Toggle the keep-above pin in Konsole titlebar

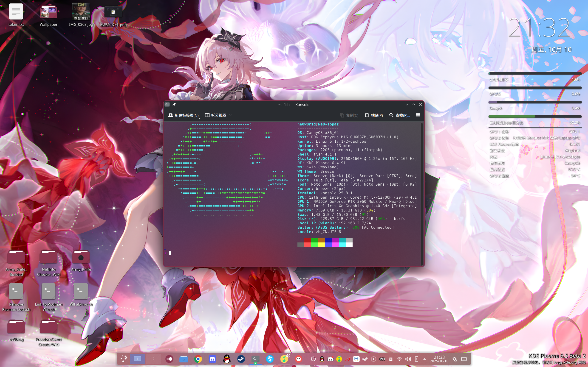click(x=174, y=104)
